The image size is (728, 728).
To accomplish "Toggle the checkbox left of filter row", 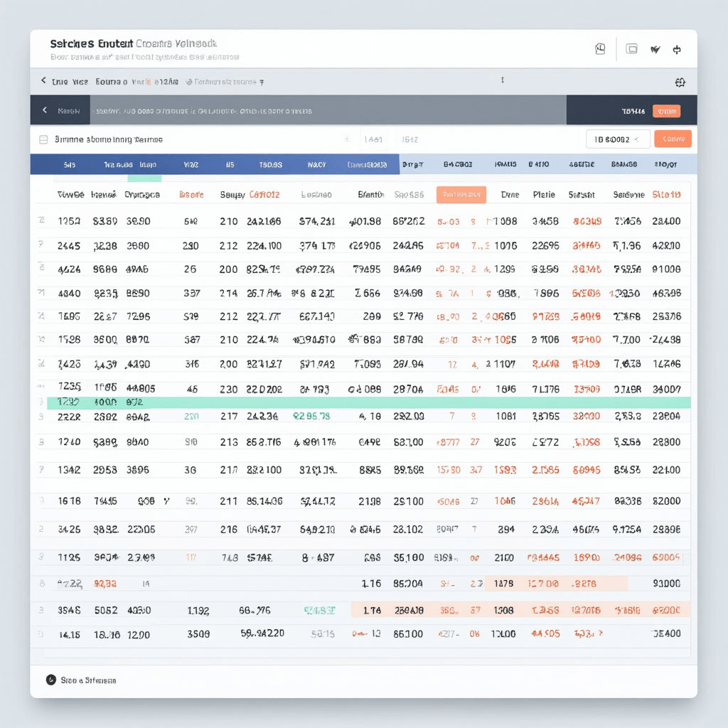I will [43, 140].
